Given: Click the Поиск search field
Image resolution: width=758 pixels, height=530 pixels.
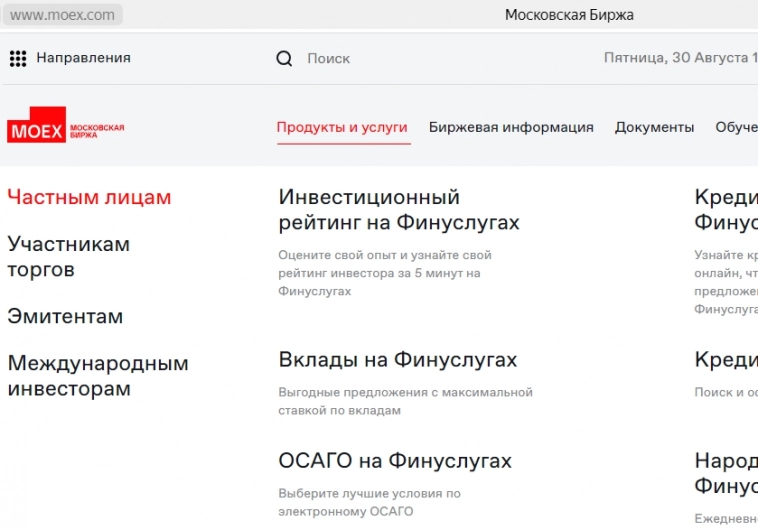Looking at the screenshot, I should 329,59.
